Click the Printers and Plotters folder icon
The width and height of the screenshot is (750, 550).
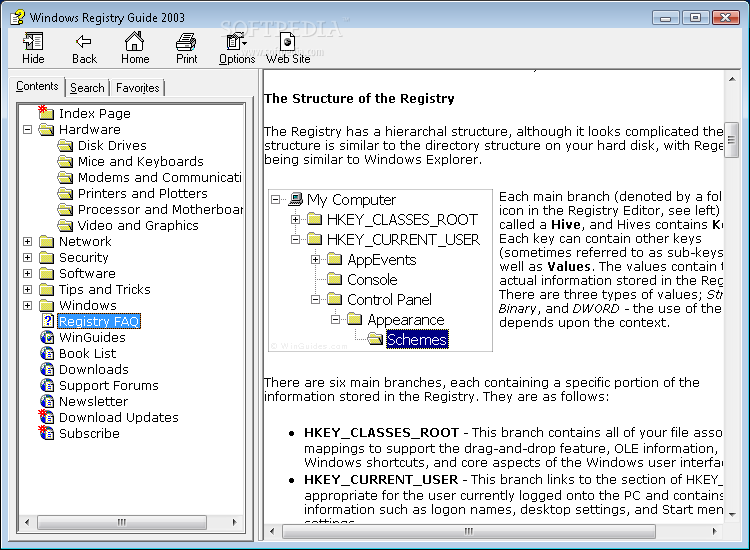[65, 193]
